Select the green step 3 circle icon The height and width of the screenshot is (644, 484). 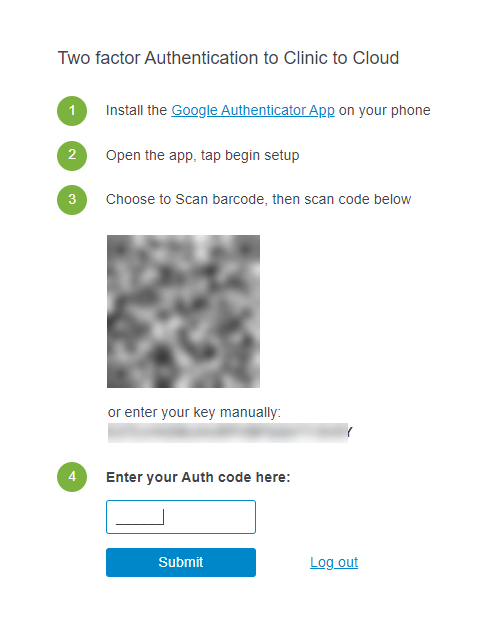pos(72,200)
